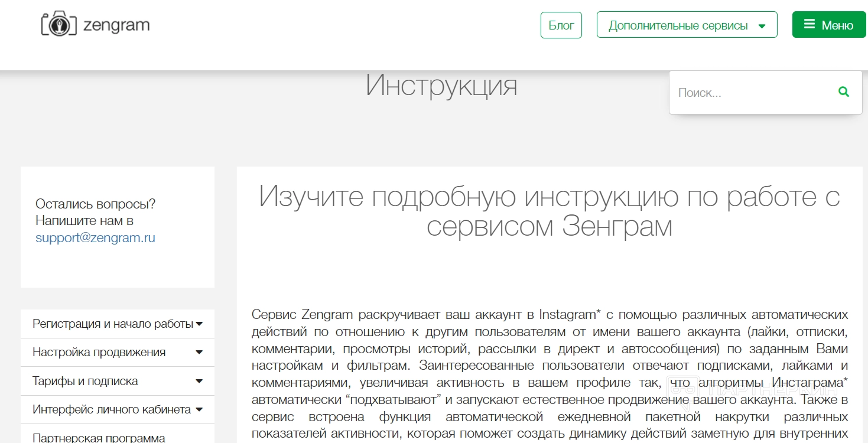Viewport: 868px width, 443px height.
Task: Click heading Изучите подробную инструкцию
Action: click(550, 211)
